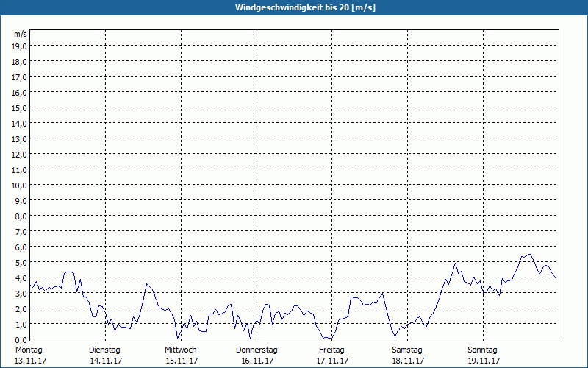The height and width of the screenshot is (368, 588).
Task: Click the chart title 'Windgeschwindigkeit bis 20 [m/s]'
Action: coord(294,7)
